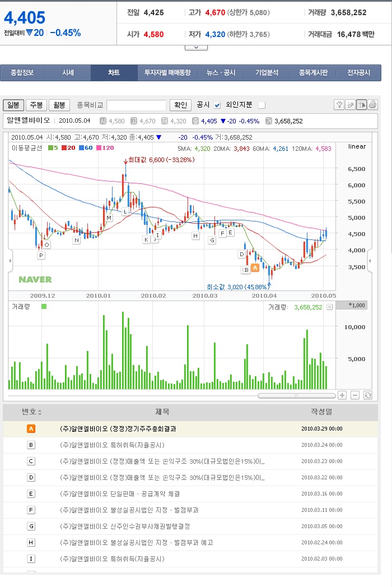Print the chart with printer icon
The image size is (392, 587).
tap(372, 105)
